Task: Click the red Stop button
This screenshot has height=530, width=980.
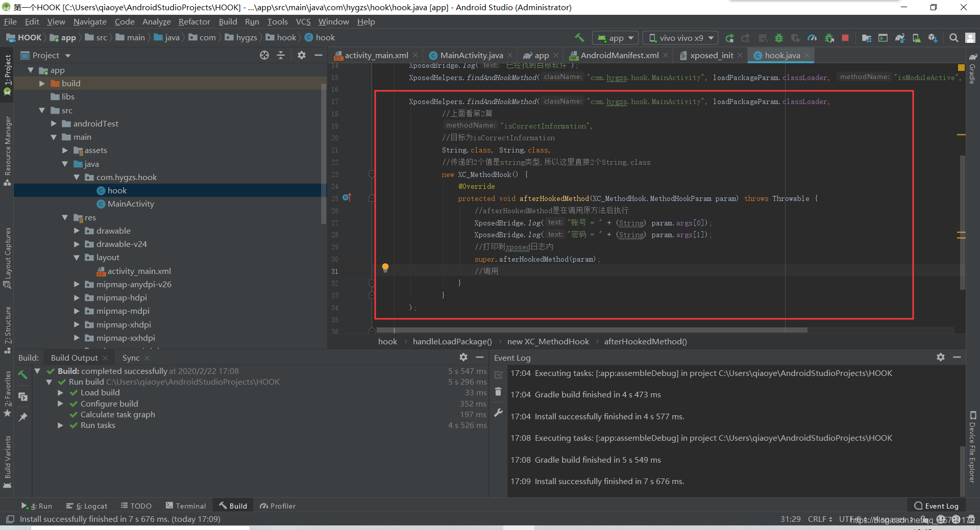Action: tap(845, 38)
